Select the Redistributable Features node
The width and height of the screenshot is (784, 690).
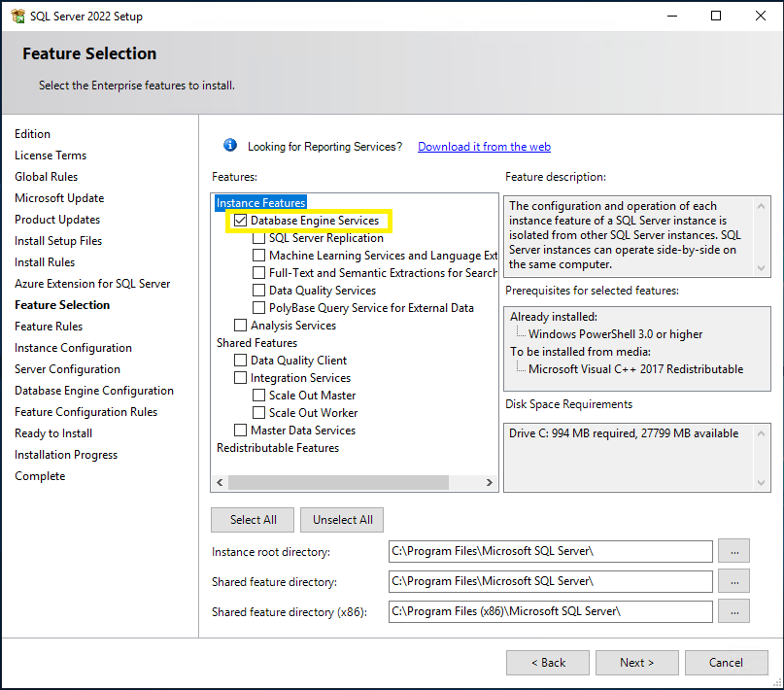[277, 448]
